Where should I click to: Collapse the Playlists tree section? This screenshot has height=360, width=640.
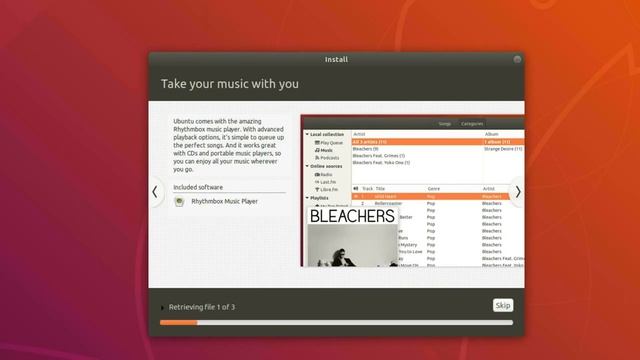pyautogui.click(x=307, y=198)
